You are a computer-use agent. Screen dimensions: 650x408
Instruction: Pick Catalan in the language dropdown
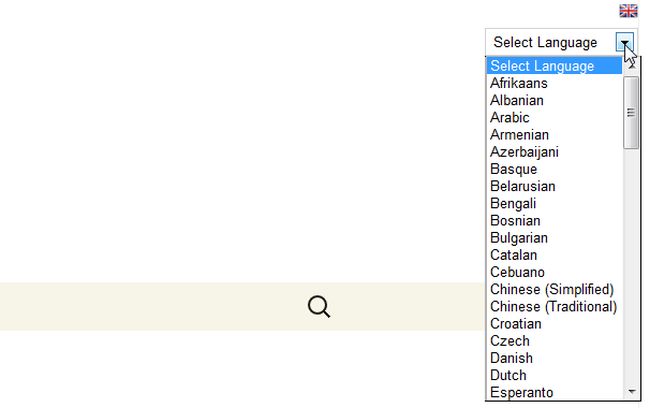[x=513, y=255]
